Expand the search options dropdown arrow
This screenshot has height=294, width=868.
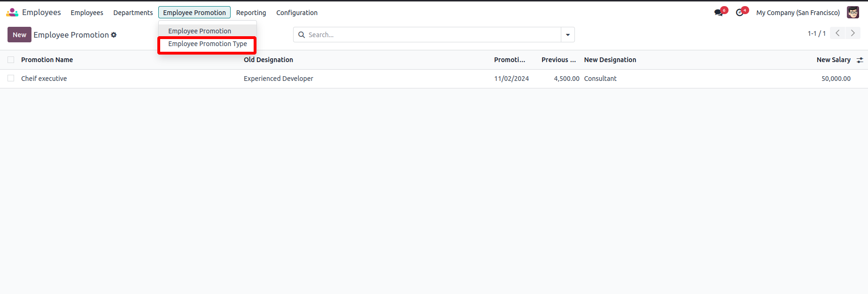click(567, 35)
